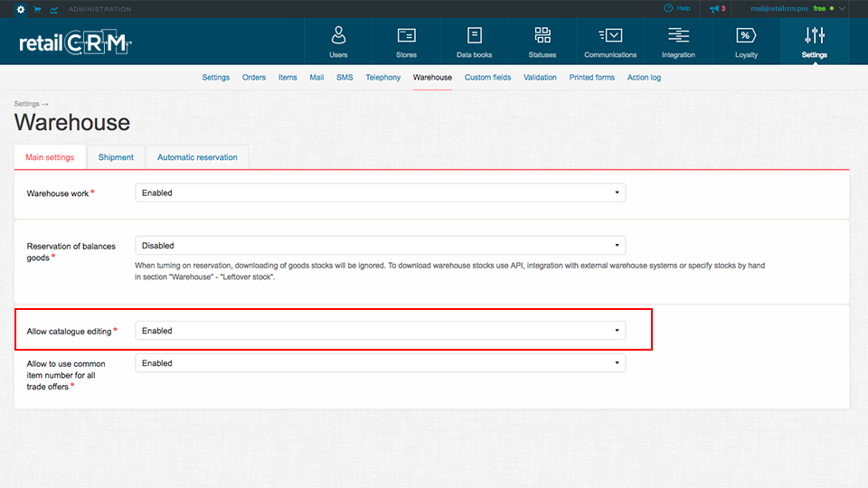Go to the SMS submenu item
The image size is (868, 488).
click(x=344, y=78)
